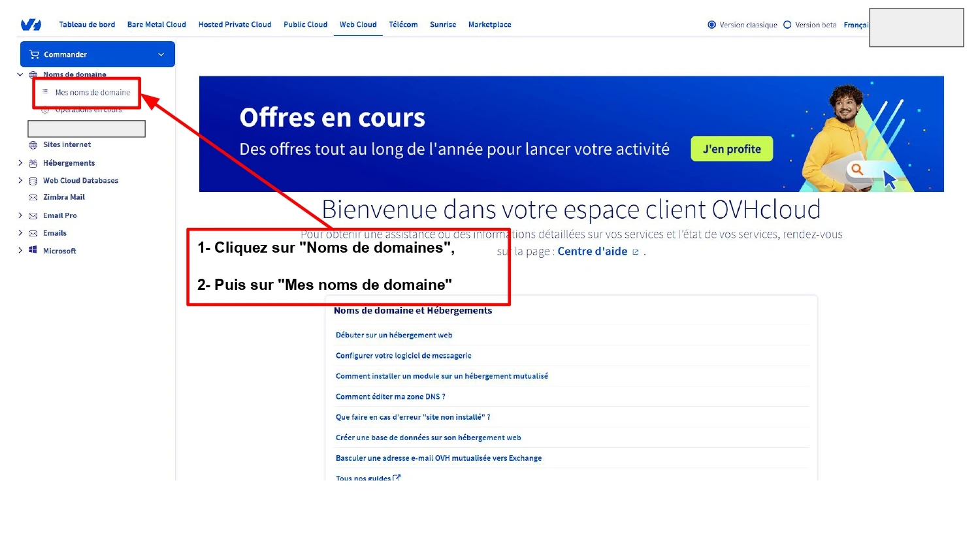The width and height of the screenshot is (980, 551).
Task: Click the envelope icon beside Email Pro
Action: (33, 215)
